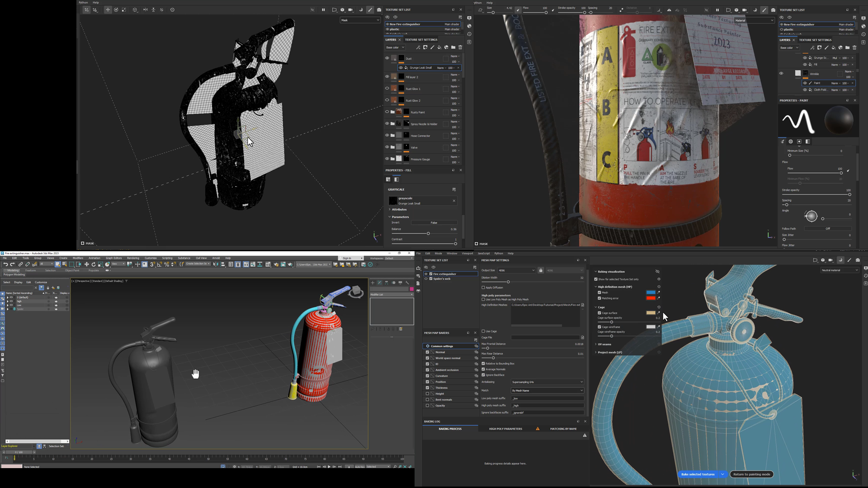
Task: Enable the Use Cage checkbox
Action: 483,331
